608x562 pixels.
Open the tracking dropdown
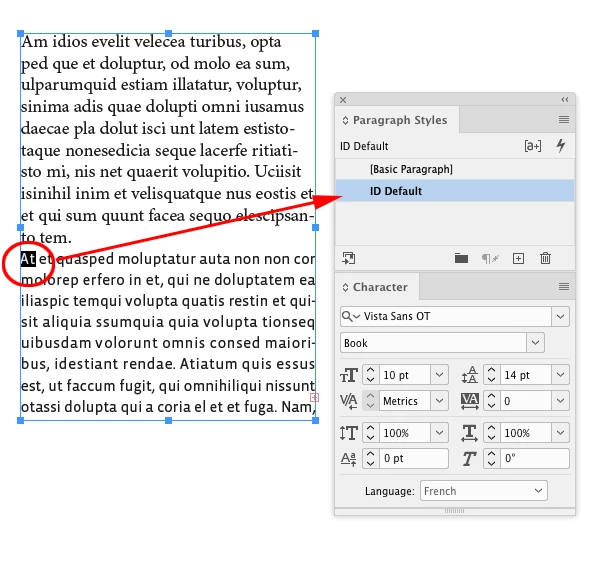click(x=560, y=401)
